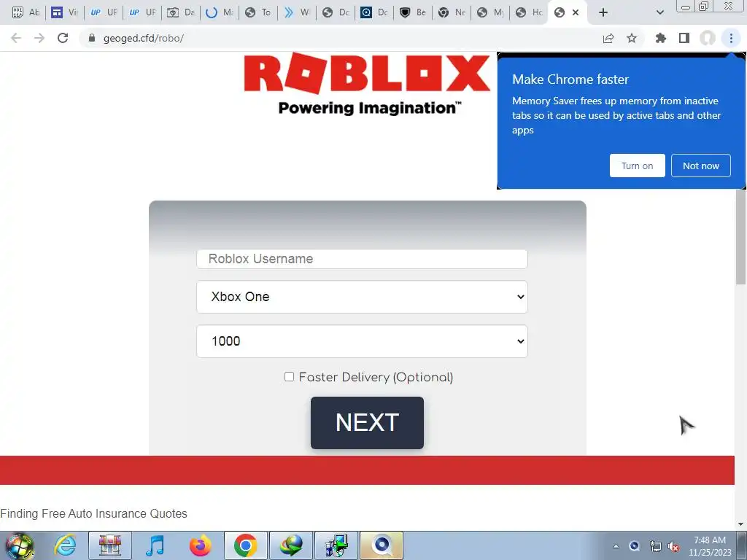
Task: Click the muted volume tray icon
Action: 673,546
